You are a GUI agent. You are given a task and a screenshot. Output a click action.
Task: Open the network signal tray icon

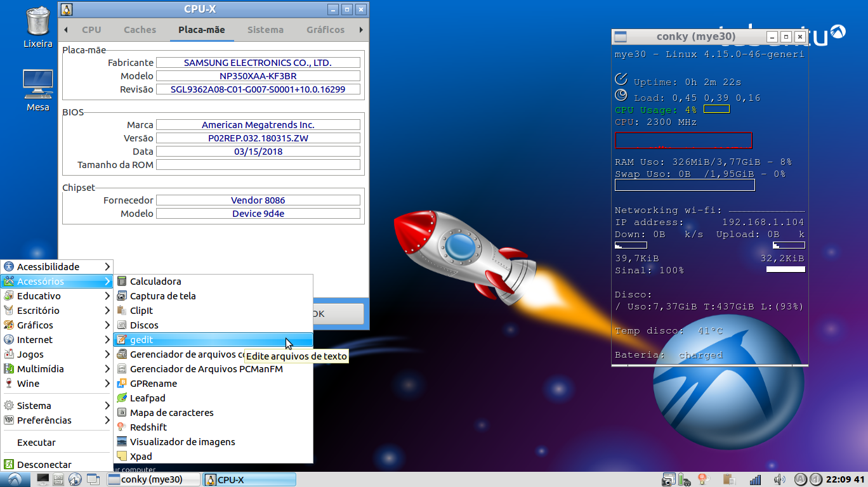pos(755,479)
